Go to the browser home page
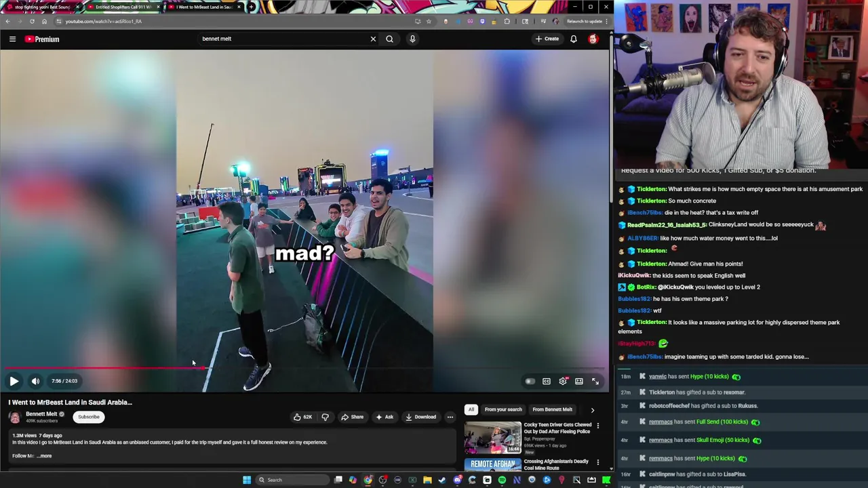Image resolution: width=868 pixels, height=488 pixels. point(44,21)
